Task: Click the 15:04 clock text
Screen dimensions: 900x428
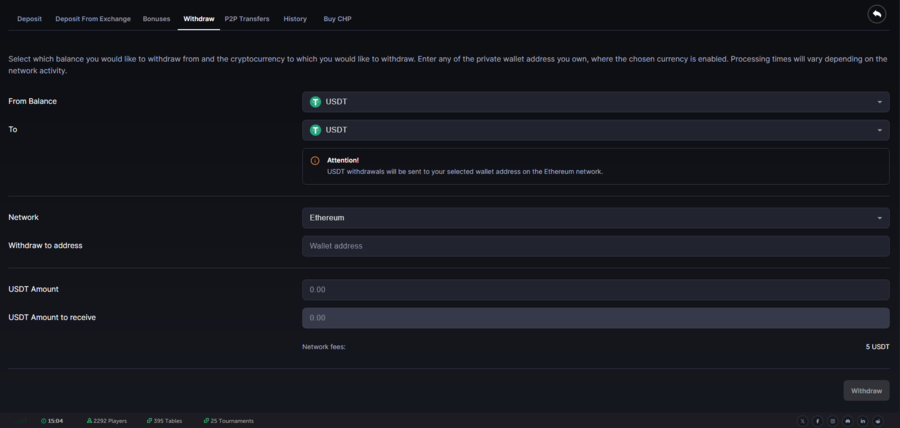Action: pyautogui.click(x=56, y=421)
